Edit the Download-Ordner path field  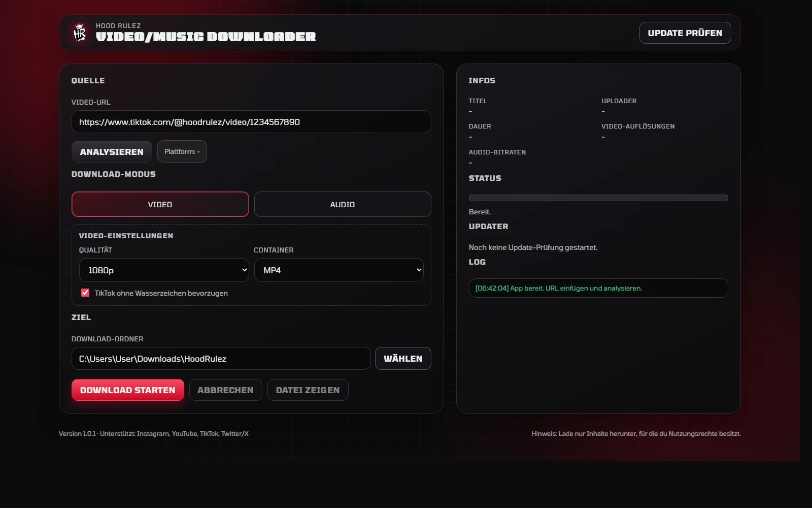point(221,358)
